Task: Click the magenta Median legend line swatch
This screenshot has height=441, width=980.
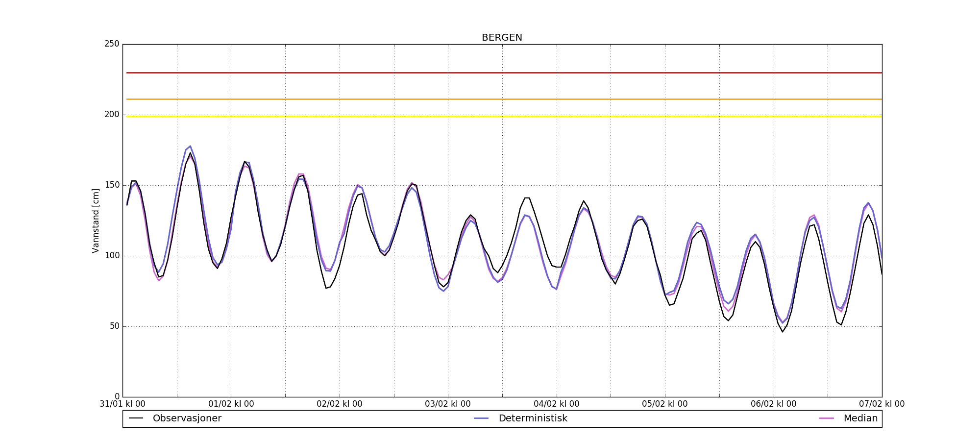Action: pyautogui.click(x=826, y=418)
